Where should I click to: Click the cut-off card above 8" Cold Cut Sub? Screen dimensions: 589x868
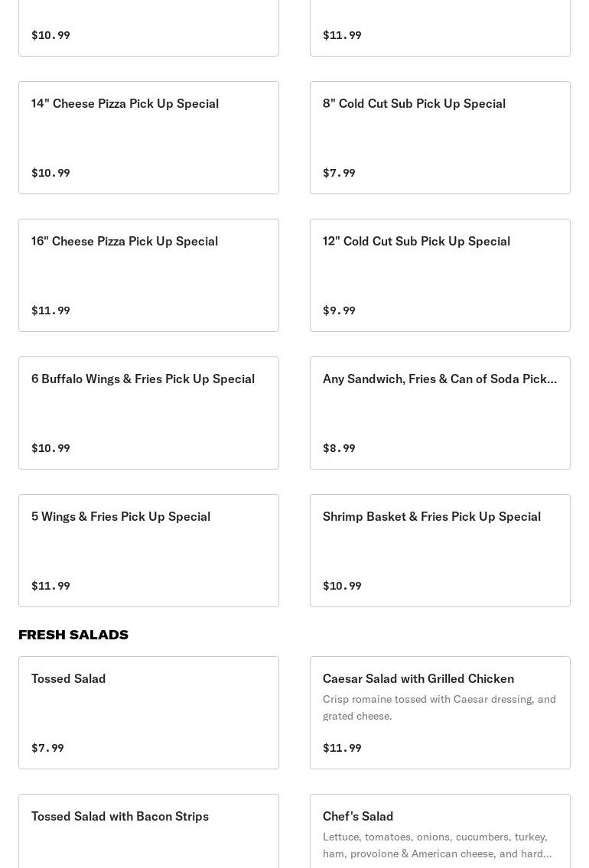pyautogui.click(x=440, y=29)
